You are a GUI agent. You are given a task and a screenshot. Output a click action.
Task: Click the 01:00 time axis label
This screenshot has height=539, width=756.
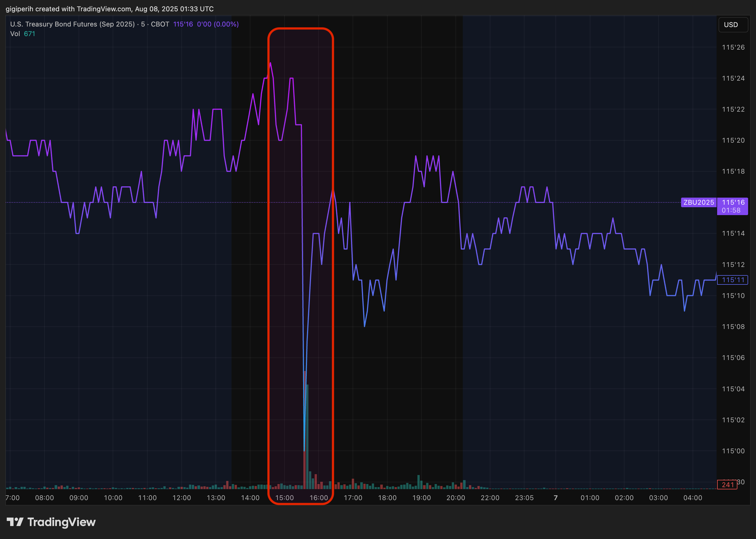[x=590, y=498]
